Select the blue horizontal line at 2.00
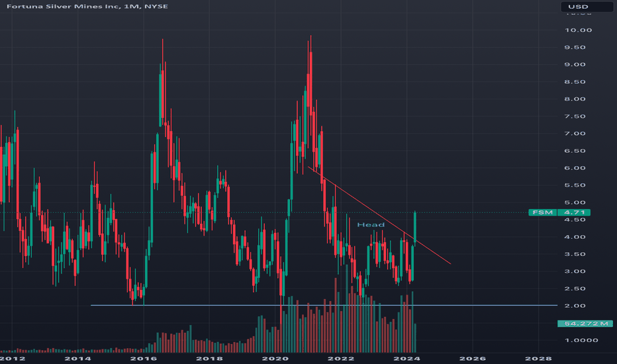This screenshot has width=617, height=364. click(x=324, y=305)
